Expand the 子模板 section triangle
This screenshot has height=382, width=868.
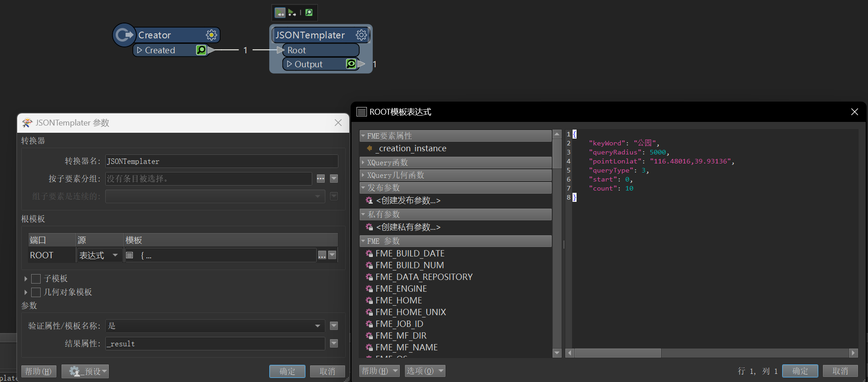point(26,279)
